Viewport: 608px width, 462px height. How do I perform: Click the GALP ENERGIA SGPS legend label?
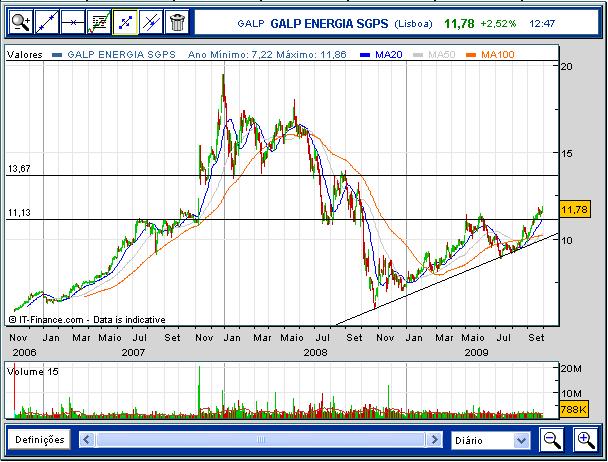(121, 55)
